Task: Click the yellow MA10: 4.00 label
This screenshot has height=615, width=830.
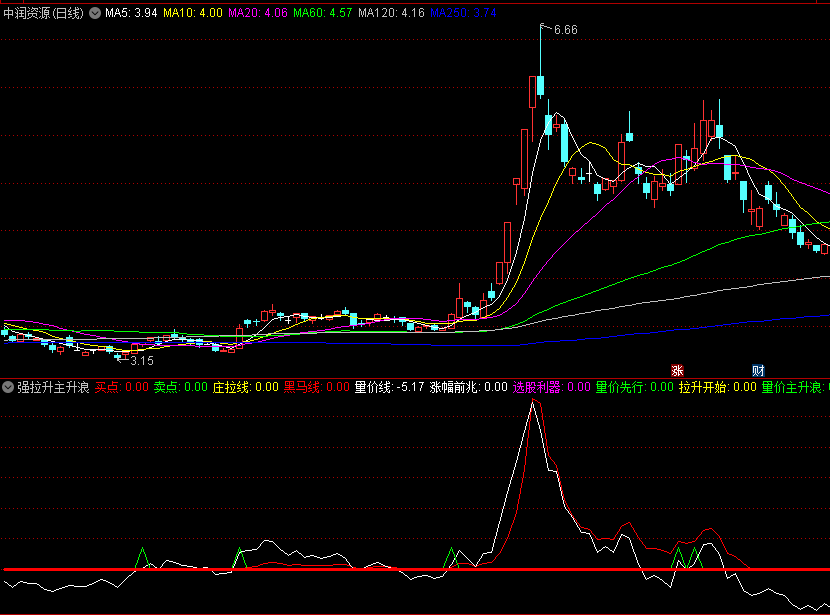Action: click(193, 13)
